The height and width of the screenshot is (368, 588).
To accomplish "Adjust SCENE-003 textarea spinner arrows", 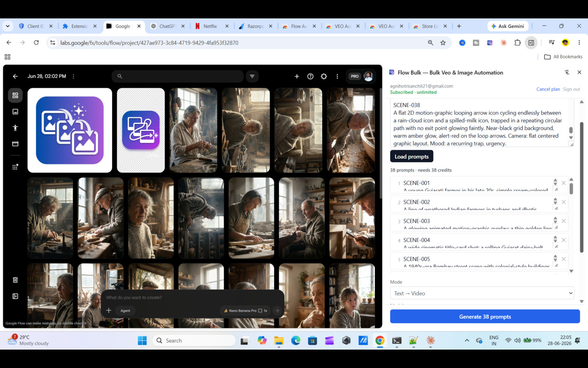I will point(555,221).
